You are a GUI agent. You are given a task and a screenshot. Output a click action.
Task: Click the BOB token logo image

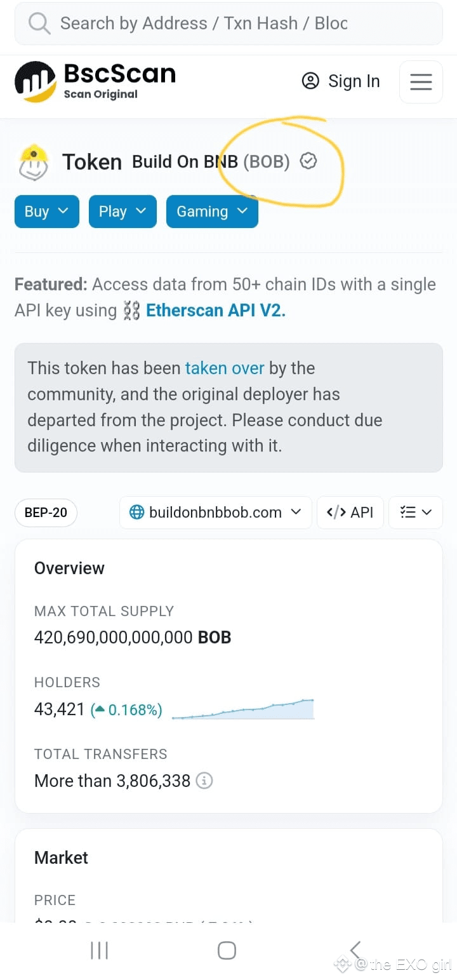tap(34, 162)
